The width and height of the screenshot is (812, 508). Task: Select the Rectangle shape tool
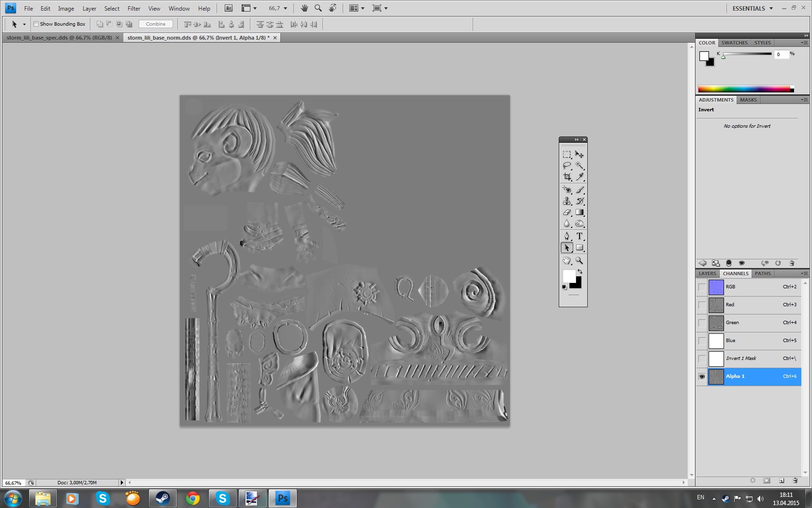(x=580, y=248)
